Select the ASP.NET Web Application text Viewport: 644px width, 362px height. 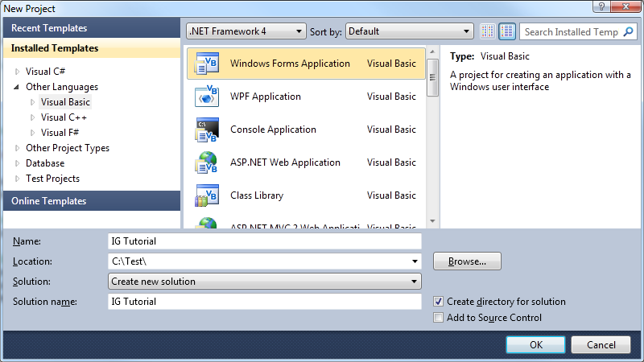[285, 162]
